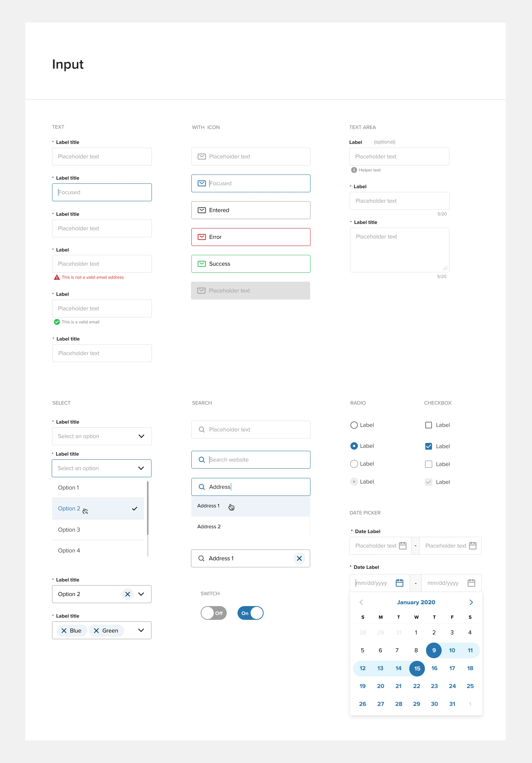Image resolution: width=532 pixels, height=763 pixels.
Task: Select January 31 in the calendar
Action: coord(452,704)
